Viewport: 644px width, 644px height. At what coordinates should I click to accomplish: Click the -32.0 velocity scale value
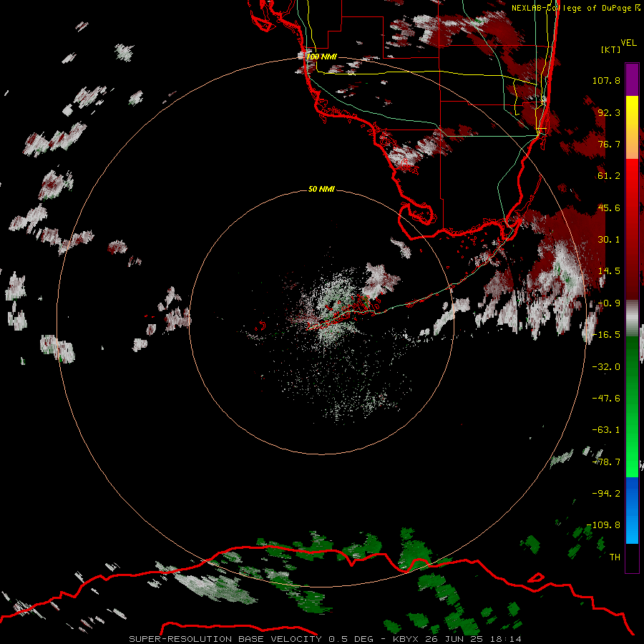(x=606, y=367)
